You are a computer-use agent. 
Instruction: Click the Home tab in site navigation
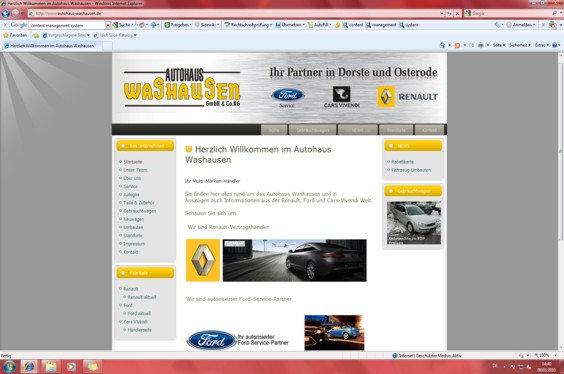pyautogui.click(x=274, y=130)
